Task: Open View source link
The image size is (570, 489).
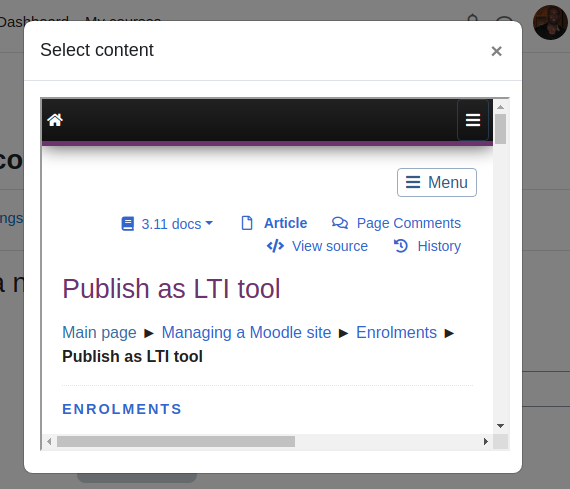Action: pos(330,246)
